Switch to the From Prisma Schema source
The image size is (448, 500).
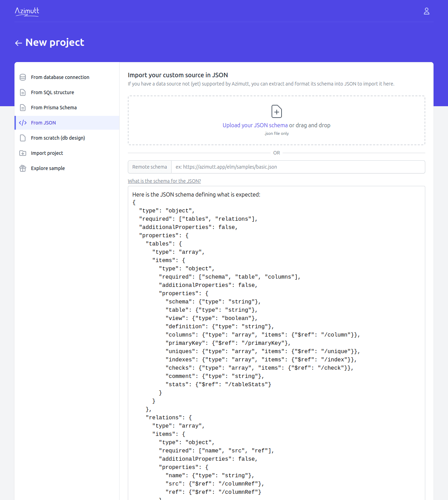(x=53, y=108)
